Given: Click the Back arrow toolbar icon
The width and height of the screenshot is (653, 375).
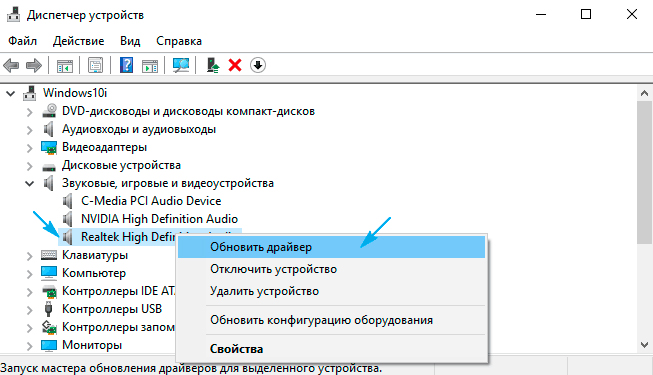Looking at the screenshot, I should (x=11, y=65).
